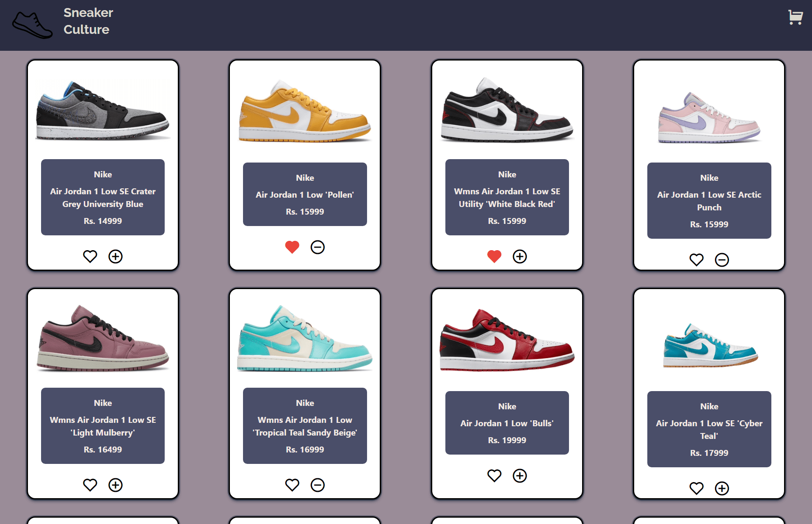Favorite the Air Jordan 1 Low 'Bulls'
812x524 pixels.
pyautogui.click(x=494, y=476)
